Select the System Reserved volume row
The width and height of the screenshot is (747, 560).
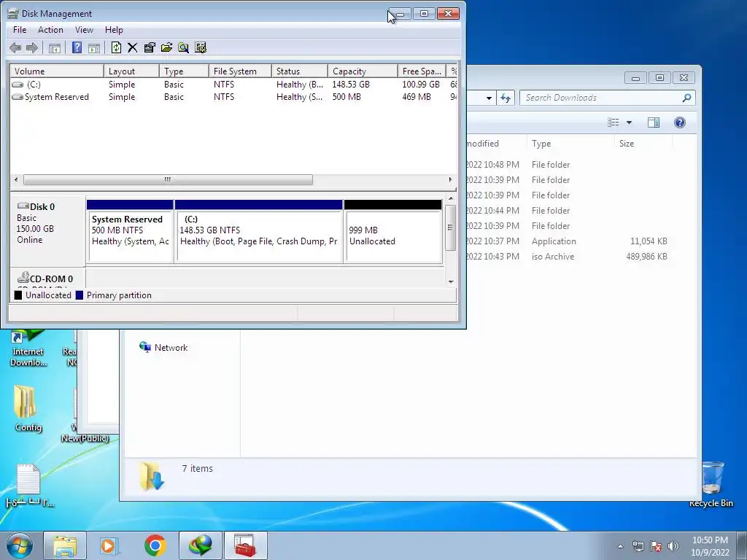click(233, 97)
